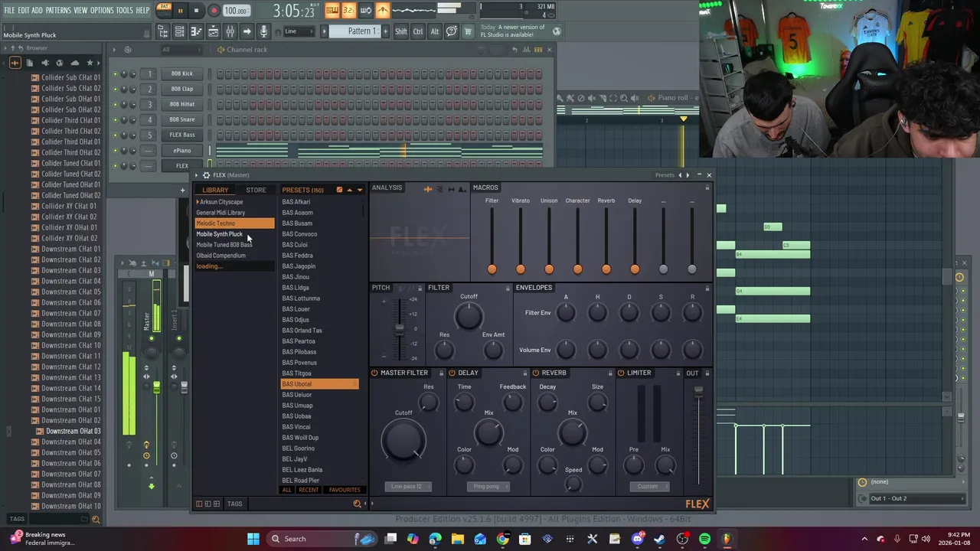Click the microphone recording icon in toolbar
This screenshot has width=980, height=551.
263,31
